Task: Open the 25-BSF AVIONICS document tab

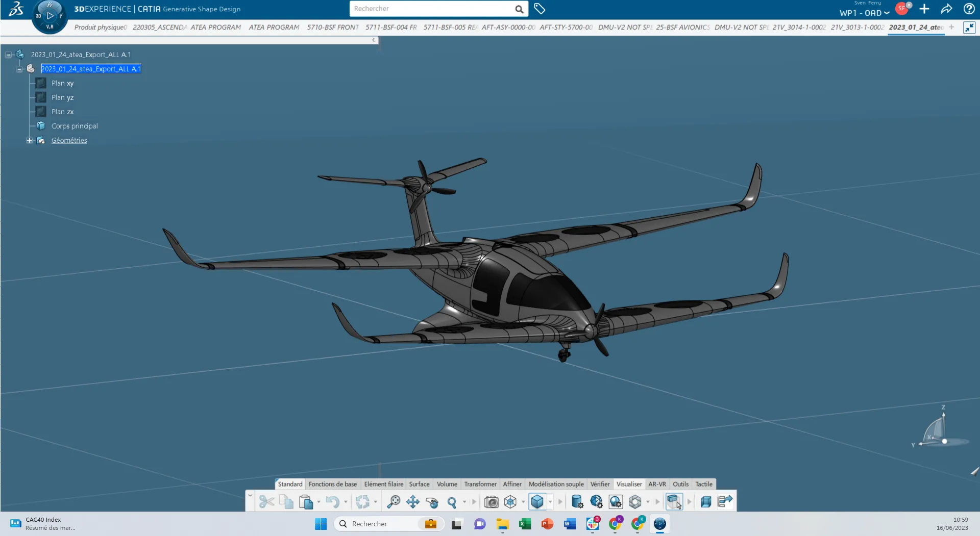Action: pos(683,28)
